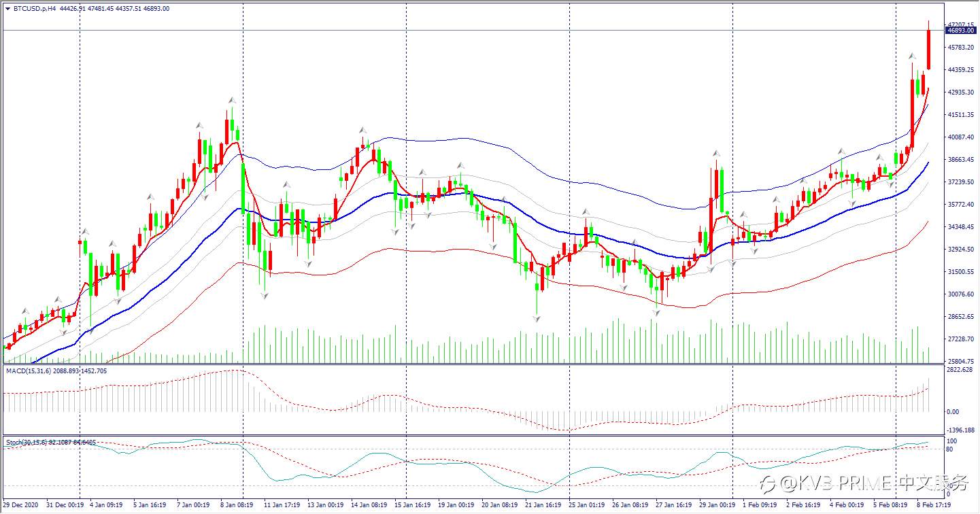Click the 40087.40 price axis label
The width and height of the screenshot is (980, 514).
[962, 137]
